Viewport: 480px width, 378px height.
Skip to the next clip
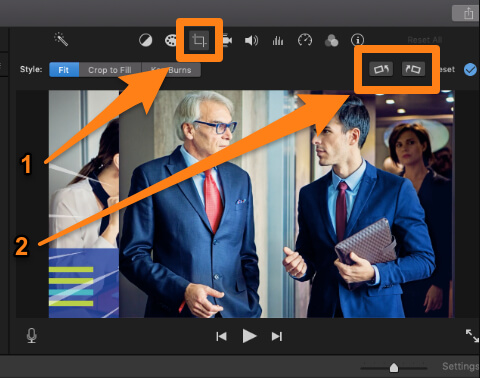point(277,336)
